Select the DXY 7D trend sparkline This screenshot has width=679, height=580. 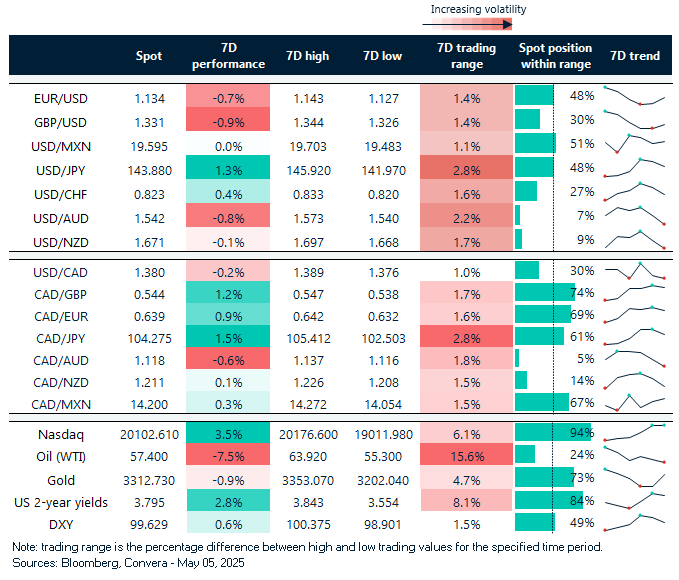(635, 521)
